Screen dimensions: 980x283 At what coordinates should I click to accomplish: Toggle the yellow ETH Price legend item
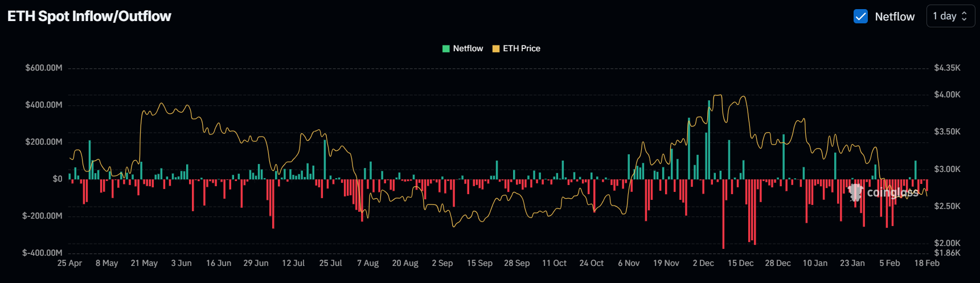(x=516, y=48)
